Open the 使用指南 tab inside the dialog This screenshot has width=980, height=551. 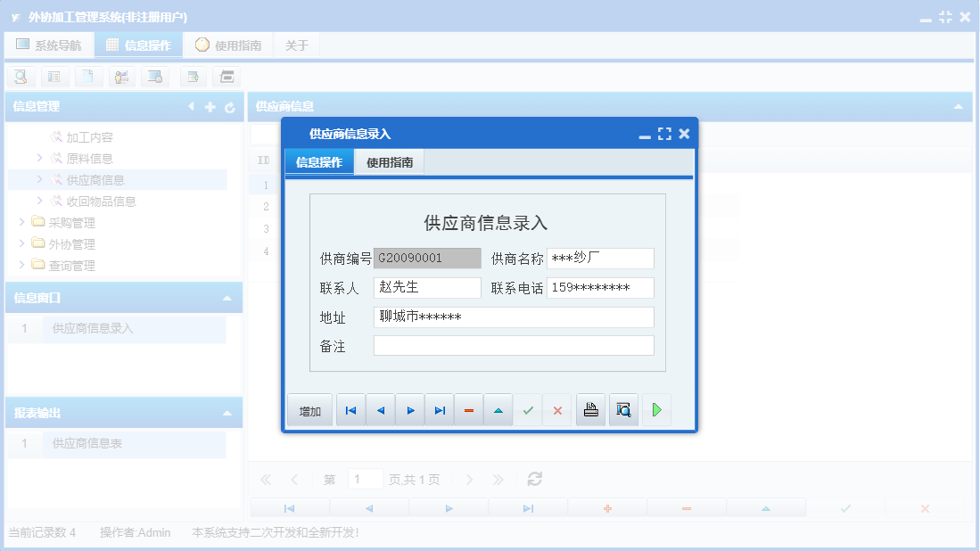tap(389, 163)
